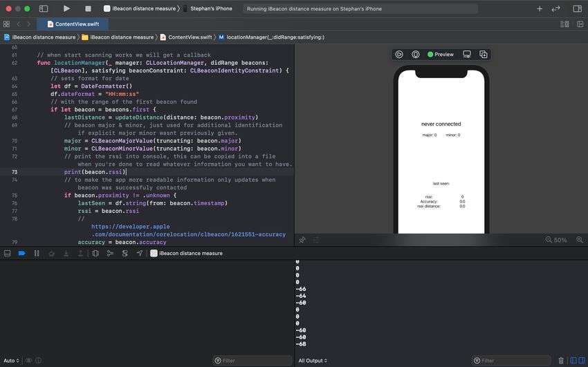The height and width of the screenshot is (367, 588).
Task: Go back in editor history
Action: pos(18,24)
